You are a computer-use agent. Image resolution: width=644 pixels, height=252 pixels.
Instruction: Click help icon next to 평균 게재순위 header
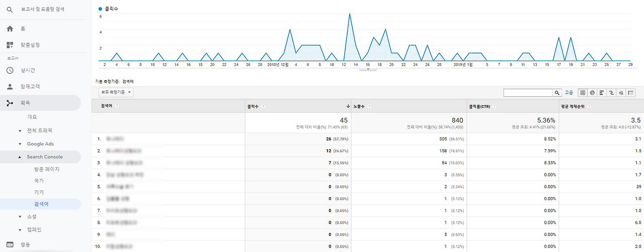click(589, 106)
